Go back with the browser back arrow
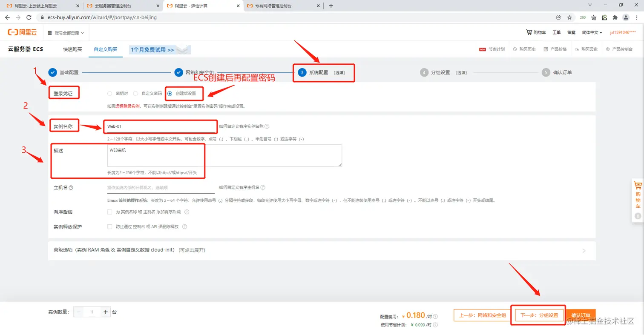The height and width of the screenshot is (335, 644). pyautogui.click(x=7, y=17)
